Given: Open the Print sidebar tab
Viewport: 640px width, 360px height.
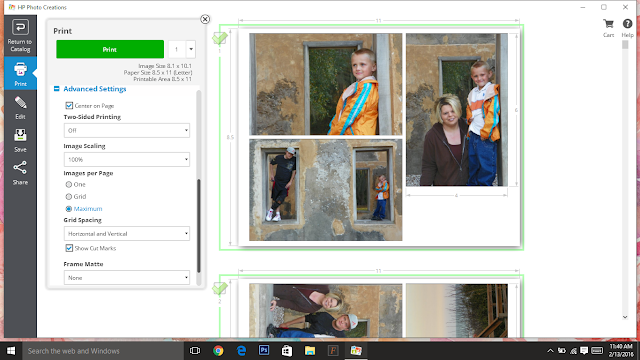Looking at the screenshot, I should coord(20,73).
